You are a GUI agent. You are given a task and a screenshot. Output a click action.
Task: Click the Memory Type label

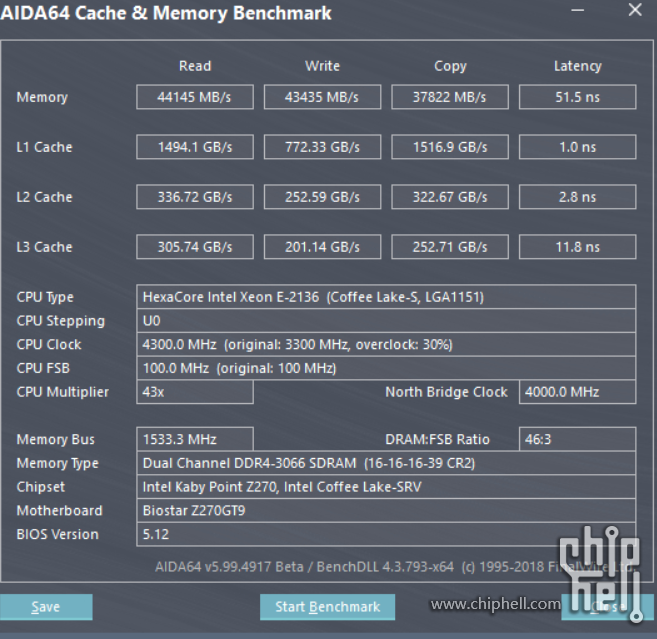[57, 463]
